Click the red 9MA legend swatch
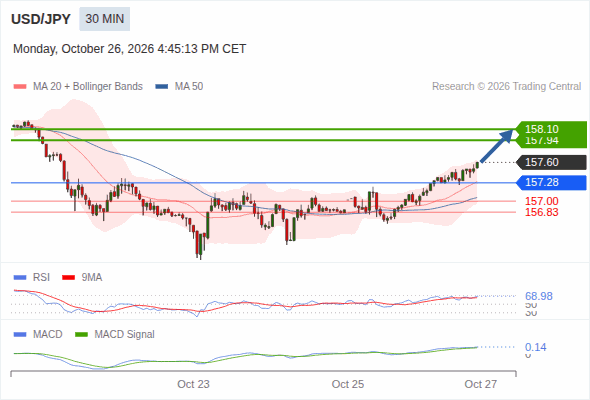The height and width of the screenshot is (400, 590). [68, 278]
